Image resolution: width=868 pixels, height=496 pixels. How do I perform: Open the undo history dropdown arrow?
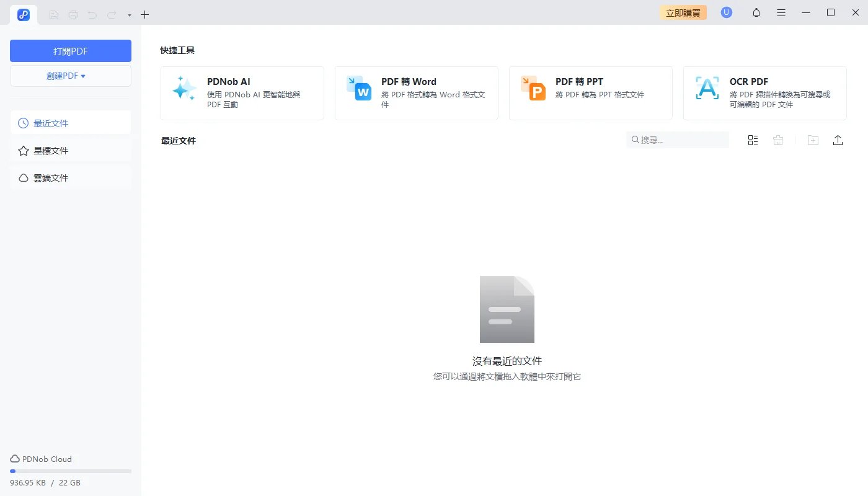pos(128,14)
